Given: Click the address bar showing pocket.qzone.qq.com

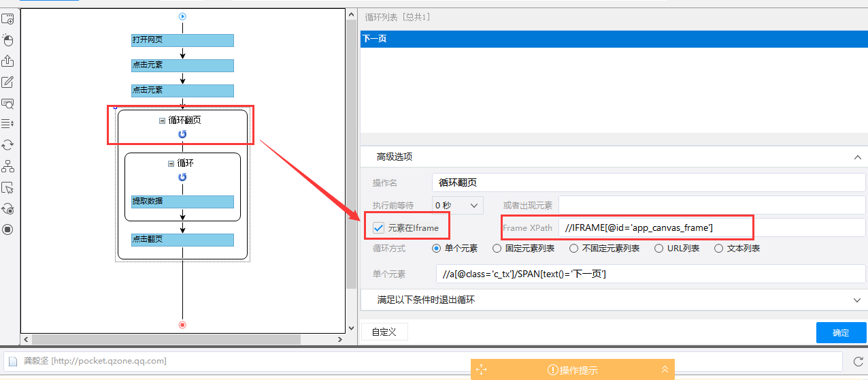Looking at the screenshot, I should (424, 361).
